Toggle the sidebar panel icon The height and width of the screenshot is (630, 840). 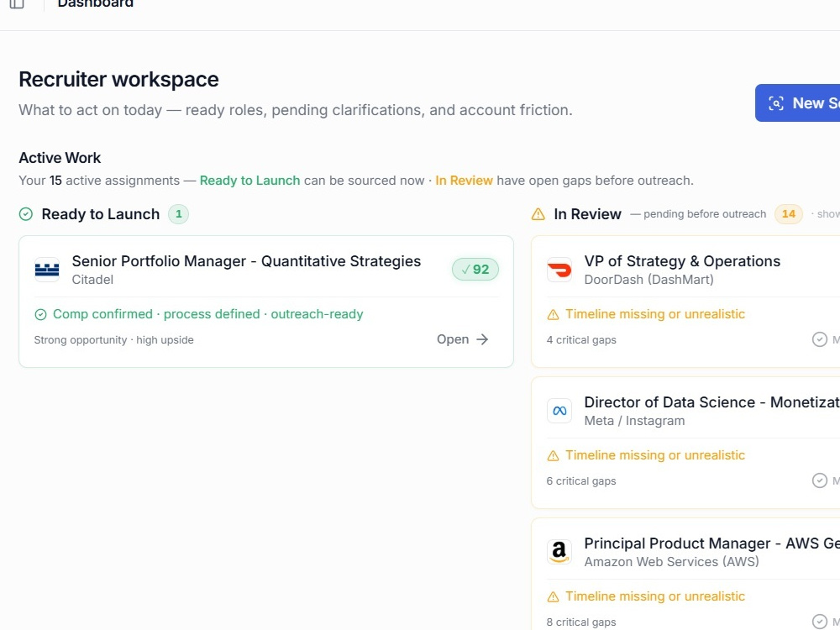pyautogui.click(x=17, y=3)
